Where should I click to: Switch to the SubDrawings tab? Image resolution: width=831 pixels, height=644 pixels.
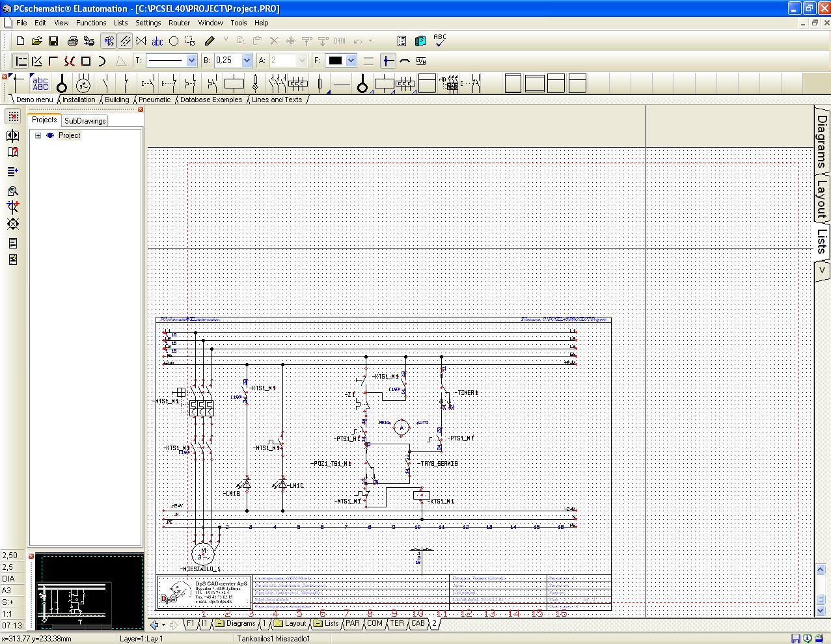[85, 120]
